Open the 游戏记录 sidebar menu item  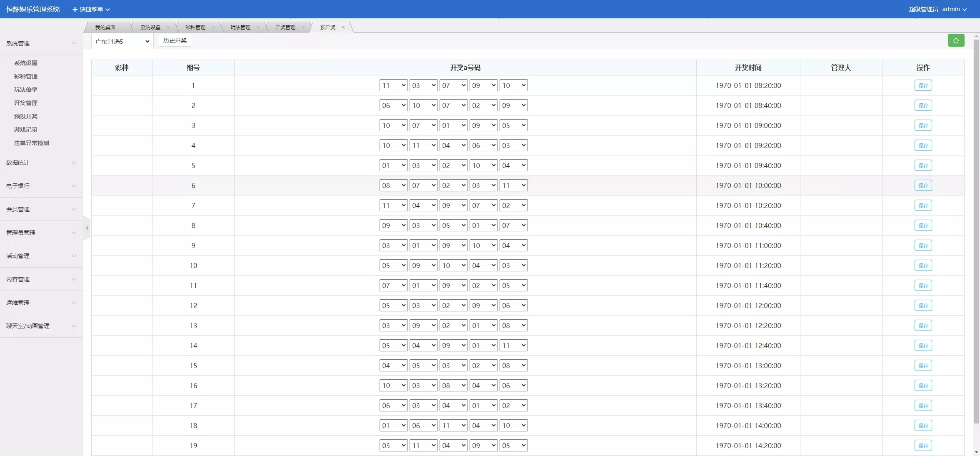26,130
